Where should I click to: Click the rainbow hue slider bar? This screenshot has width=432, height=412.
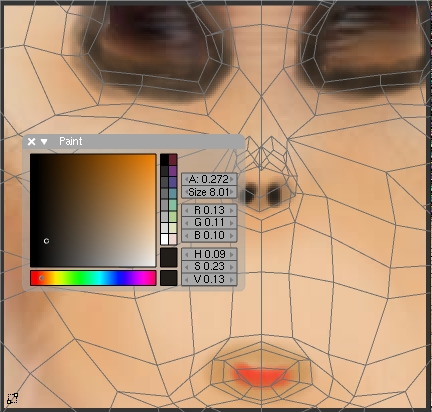coord(93,278)
